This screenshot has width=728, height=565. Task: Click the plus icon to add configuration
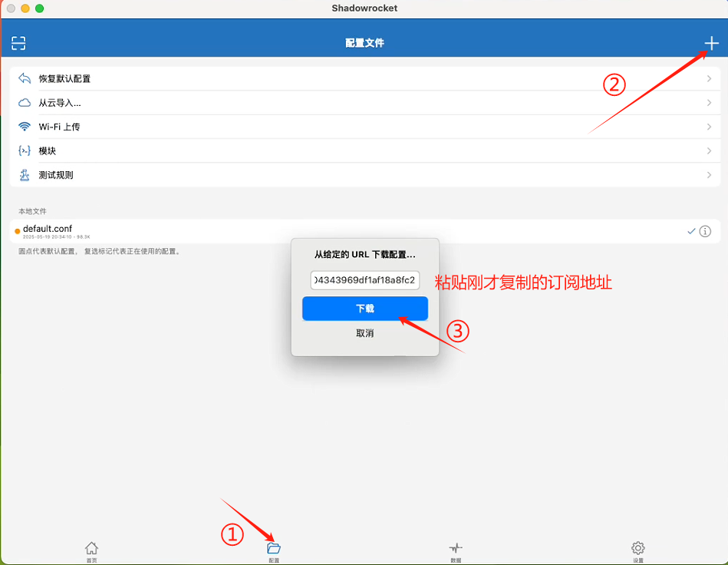click(x=711, y=43)
